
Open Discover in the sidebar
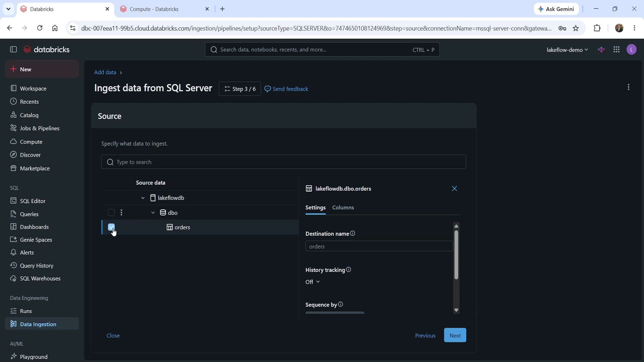42,155
